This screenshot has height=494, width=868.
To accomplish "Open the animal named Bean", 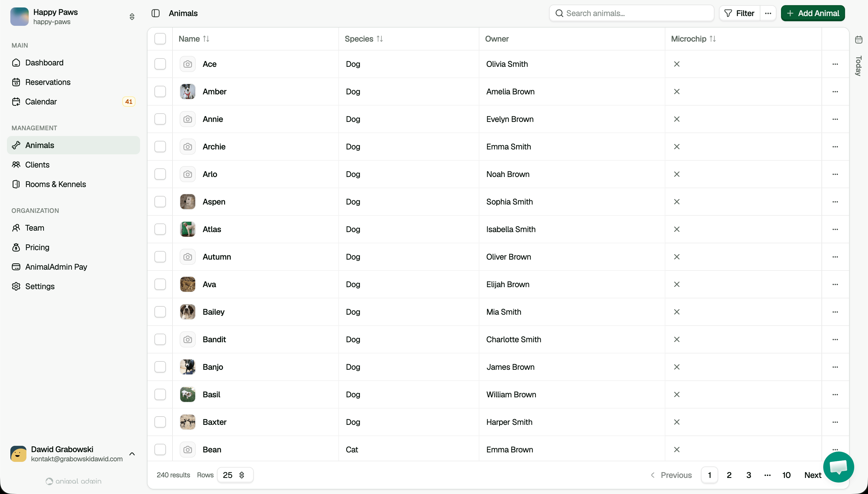I will (x=212, y=450).
